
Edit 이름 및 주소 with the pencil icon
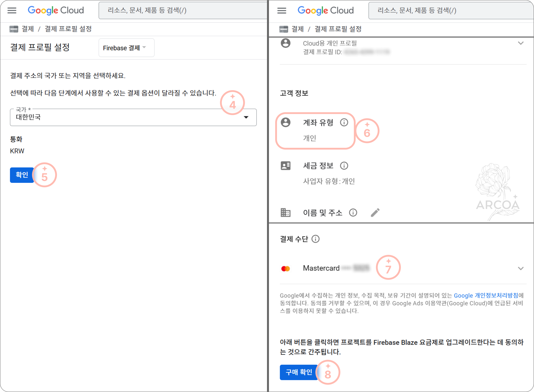(375, 212)
